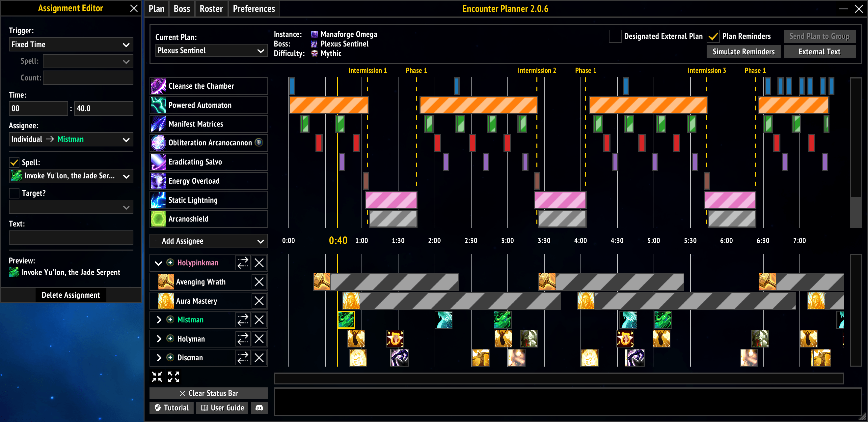Click the 40.0 seconds time input field
The image size is (868, 422).
click(103, 108)
